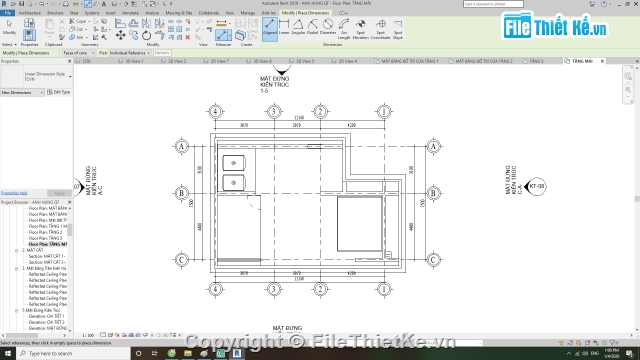Click the Edit Type button
Viewport: 640px width, 360px height.
pyautogui.click(x=59, y=92)
